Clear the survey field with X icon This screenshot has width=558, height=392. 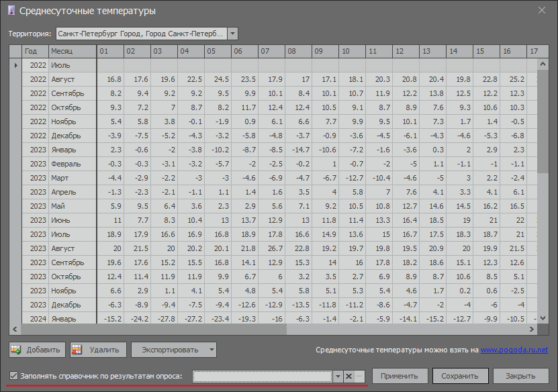tap(348, 377)
